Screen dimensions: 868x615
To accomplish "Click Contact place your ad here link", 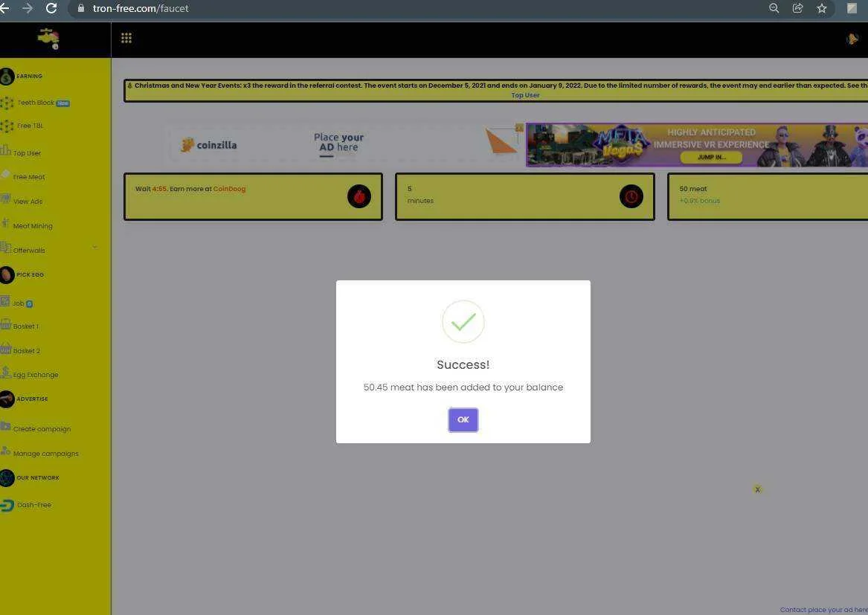I will coord(823,610).
